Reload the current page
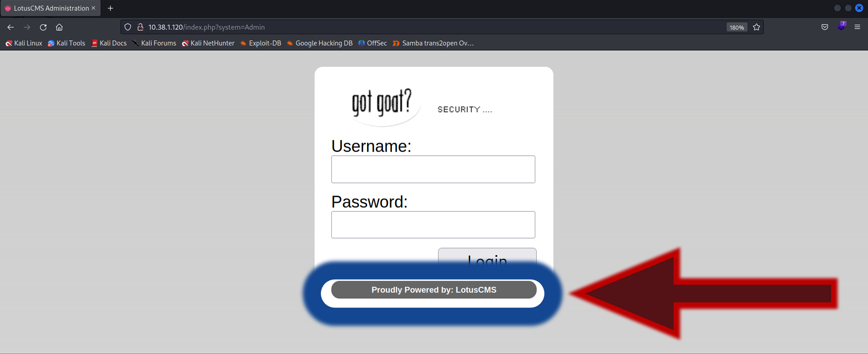 pyautogui.click(x=43, y=27)
